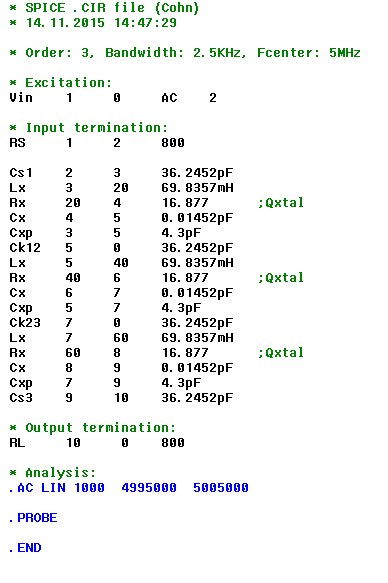Click the 'RL' load resistor name
This screenshot has width=388, height=583.
coord(17,443)
